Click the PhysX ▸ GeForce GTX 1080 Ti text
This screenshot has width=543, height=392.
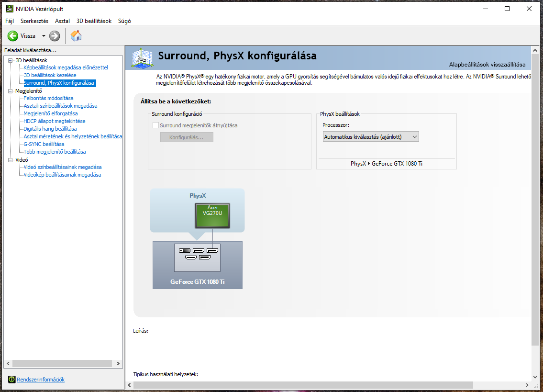click(x=387, y=164)
